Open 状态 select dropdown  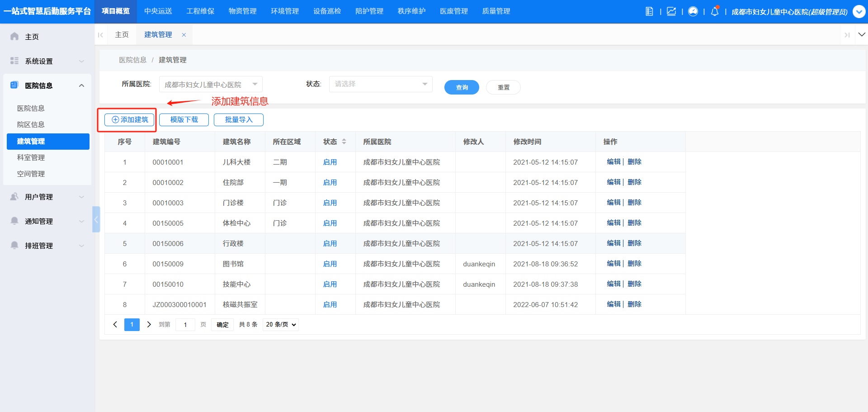click(x=381, y=84)
